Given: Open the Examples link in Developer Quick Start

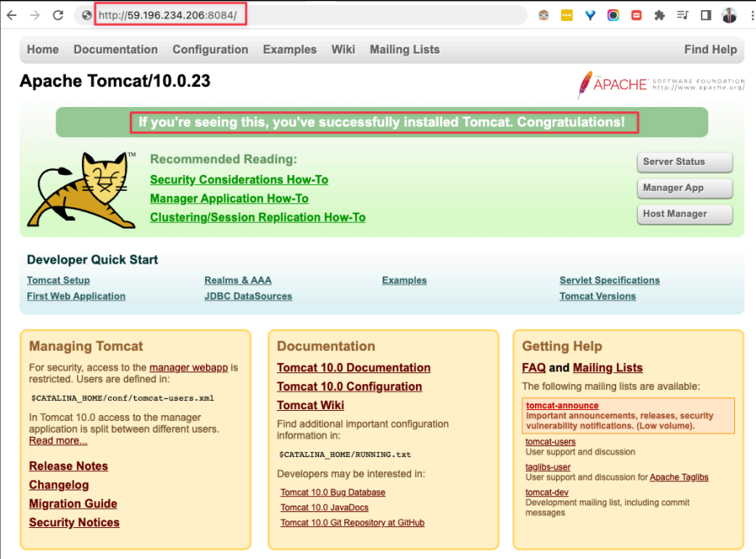Looking at the screenshot, I should click(x=404, y=280).
